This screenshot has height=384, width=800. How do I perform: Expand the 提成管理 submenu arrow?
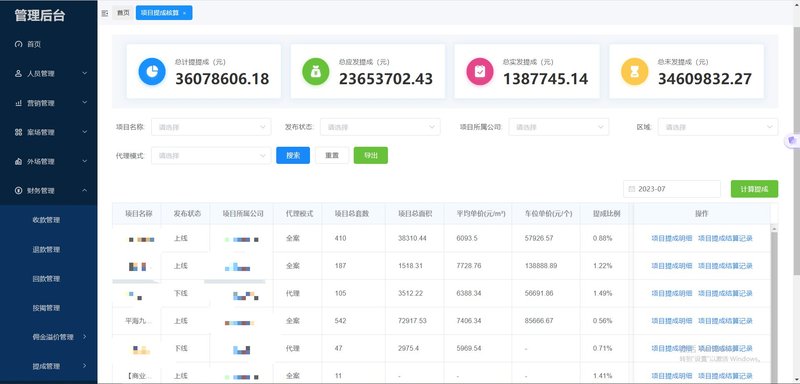click(x=85, y=366)
